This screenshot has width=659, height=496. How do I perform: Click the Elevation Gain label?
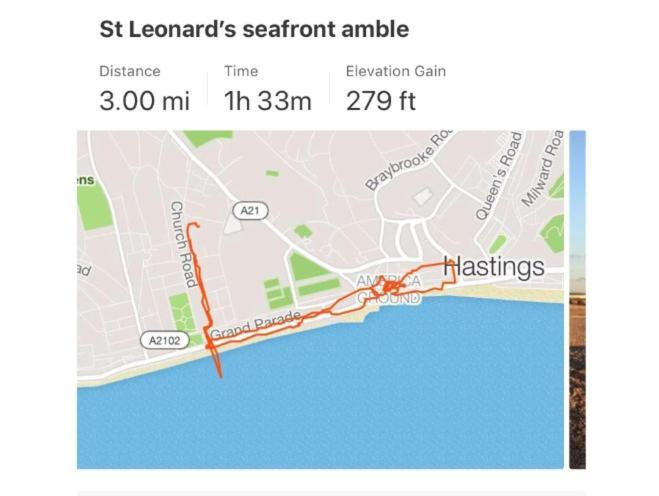(396, 71)
